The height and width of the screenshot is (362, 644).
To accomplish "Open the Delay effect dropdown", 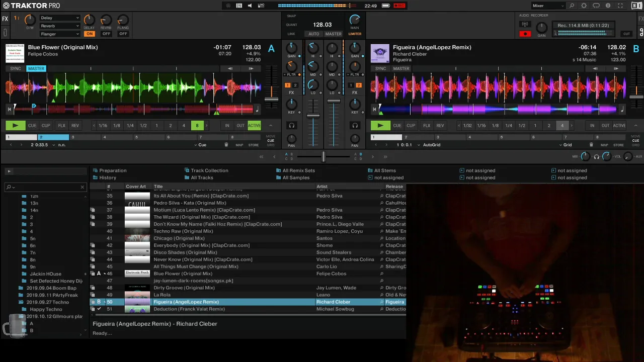I will (59, 18).
